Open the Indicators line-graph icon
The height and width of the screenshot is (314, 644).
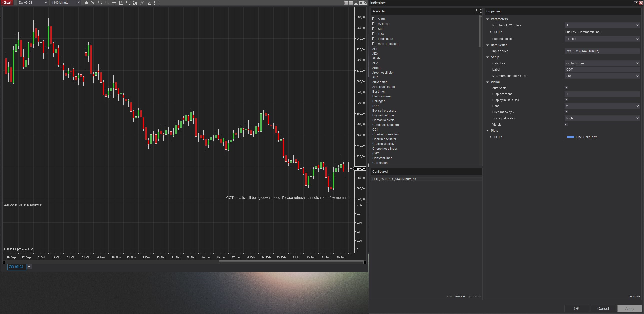[x=142, y=3]
